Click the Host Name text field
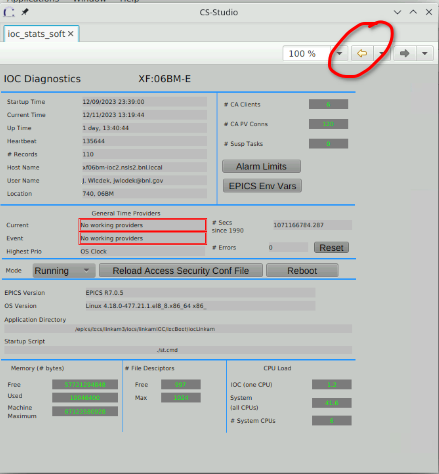 click(x=144, y=167)
